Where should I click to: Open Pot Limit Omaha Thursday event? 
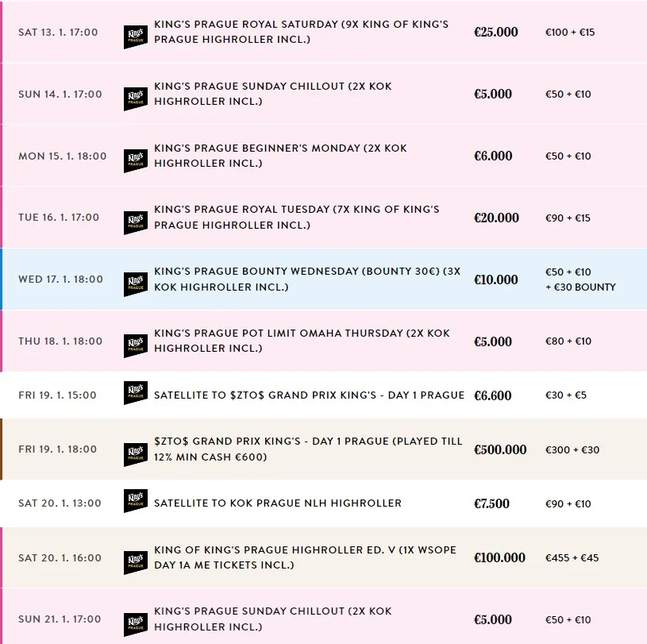pyautogui.click(x=302, y=341)
